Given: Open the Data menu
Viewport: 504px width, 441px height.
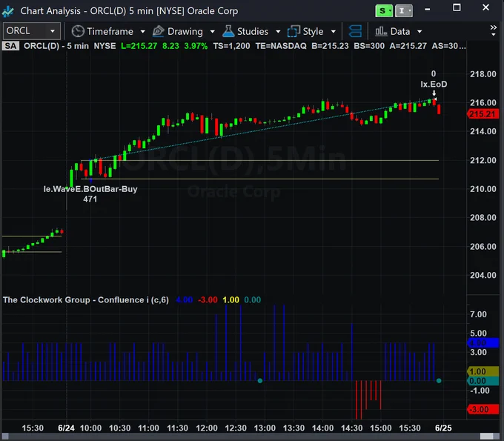Looking at the screenshot, I should click(400, 31).
